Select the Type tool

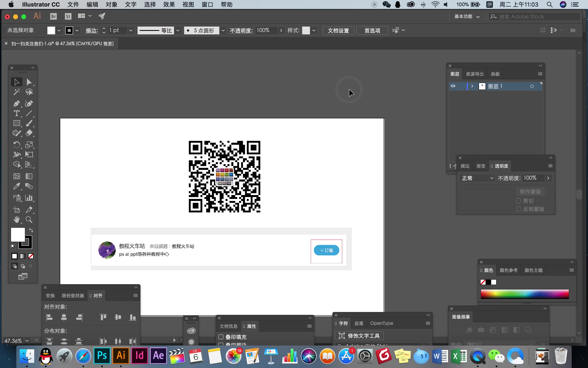tap(17, 113)
